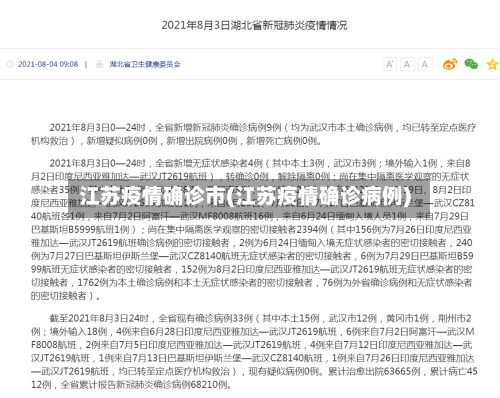Reset font size with plain A button
The height and width of the screenshot is (398, 500).
point(425,64)
